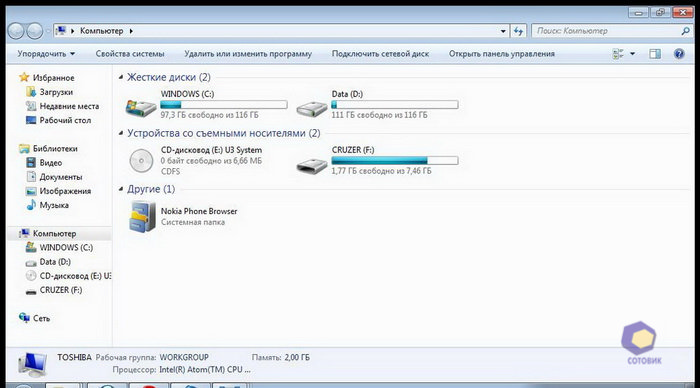Change view with the view icon

(618, 54)
